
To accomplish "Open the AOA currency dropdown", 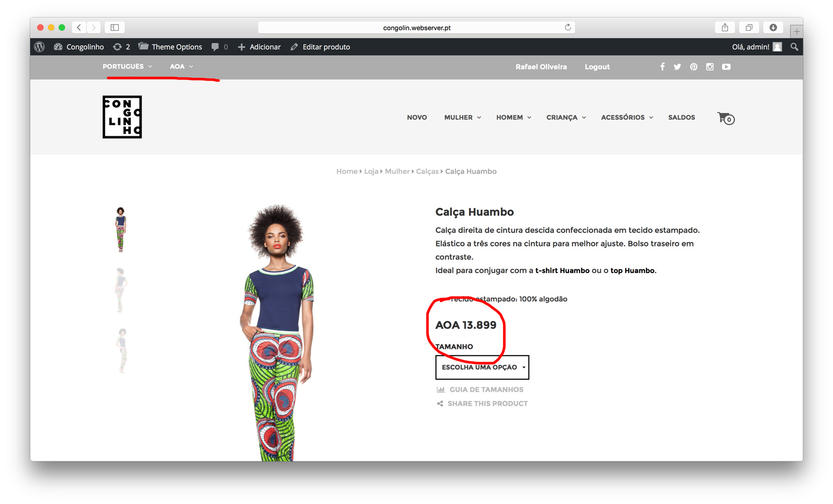I will click(181, 67).
